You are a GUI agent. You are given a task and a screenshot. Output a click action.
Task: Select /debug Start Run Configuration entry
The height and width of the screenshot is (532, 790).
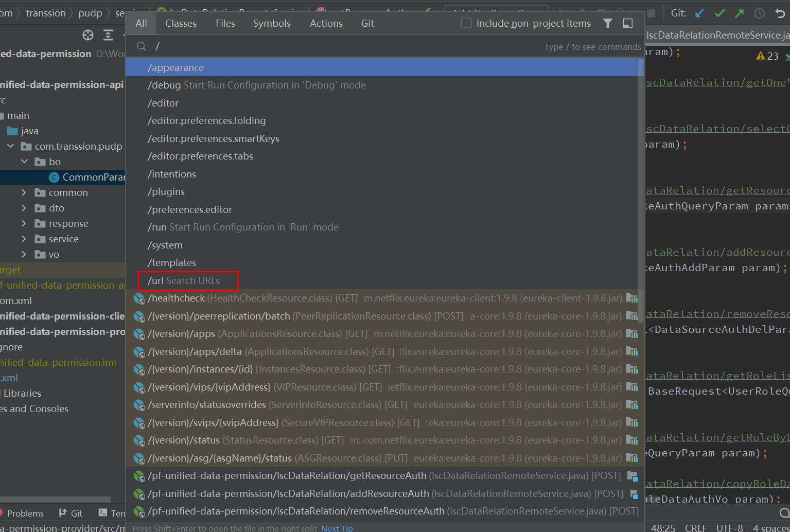(x=381, y=85)
